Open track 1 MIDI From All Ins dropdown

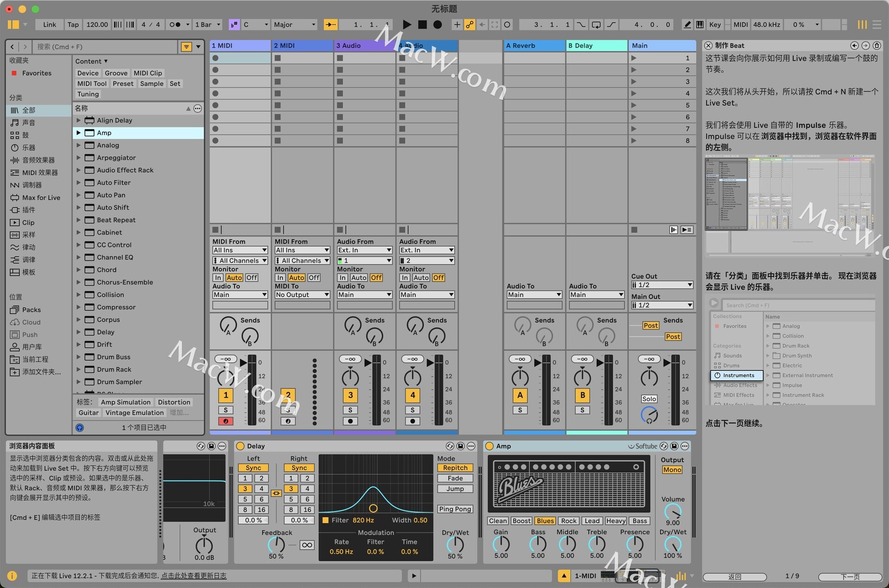pos(240,250)
